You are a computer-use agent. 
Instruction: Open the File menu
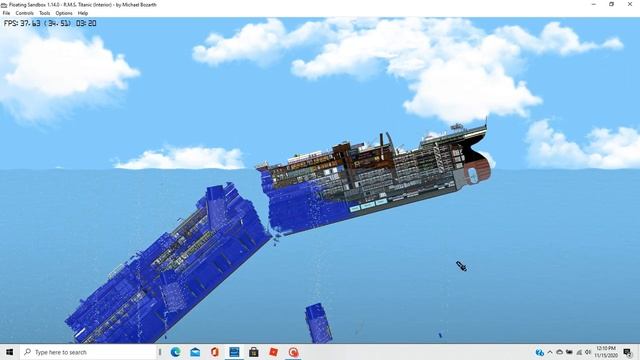[x=6, y=13]
